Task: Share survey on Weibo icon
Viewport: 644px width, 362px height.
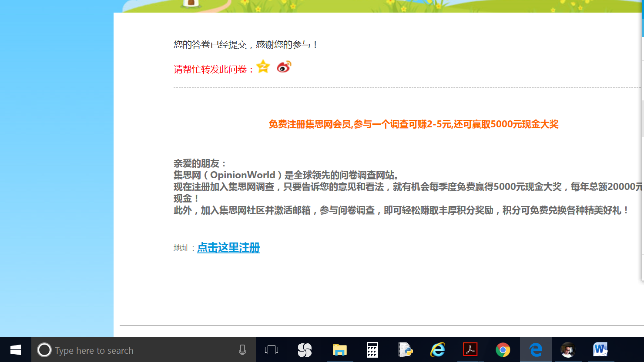Action: (284, 67)
